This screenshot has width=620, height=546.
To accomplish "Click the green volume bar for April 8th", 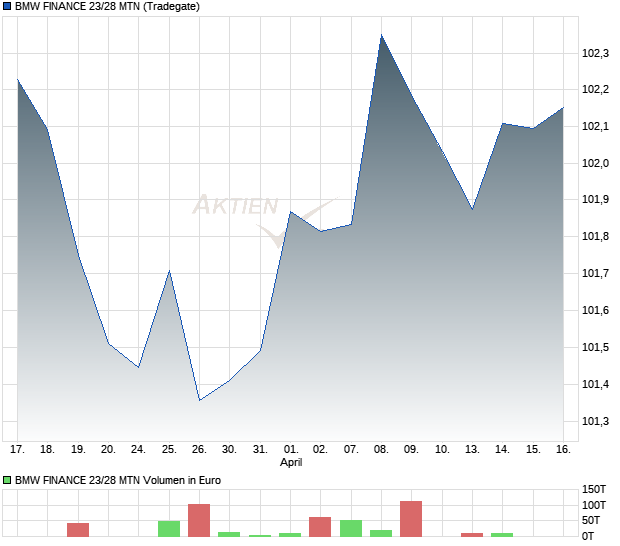I will [x=381, y=533].
